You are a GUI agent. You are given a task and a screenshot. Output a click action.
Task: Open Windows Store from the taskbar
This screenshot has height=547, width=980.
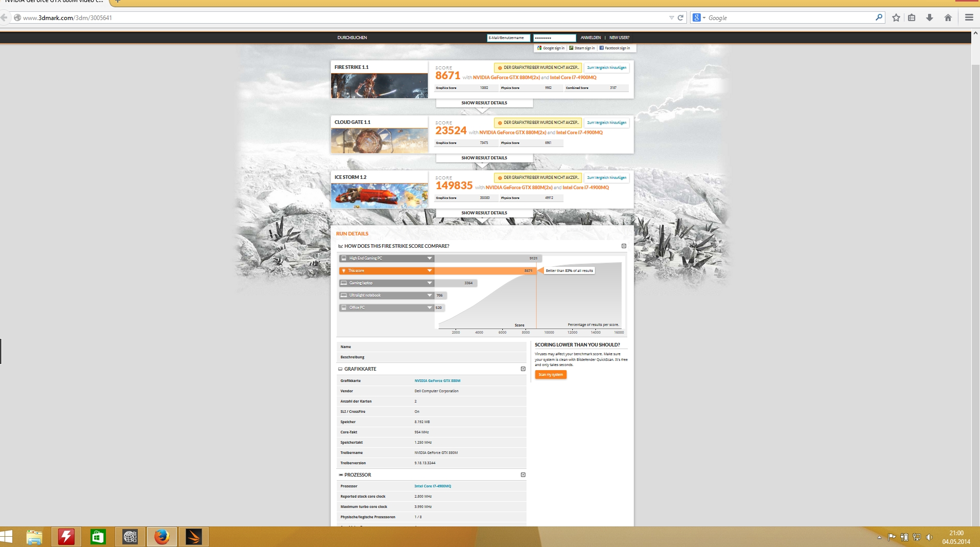coord(98,537)
